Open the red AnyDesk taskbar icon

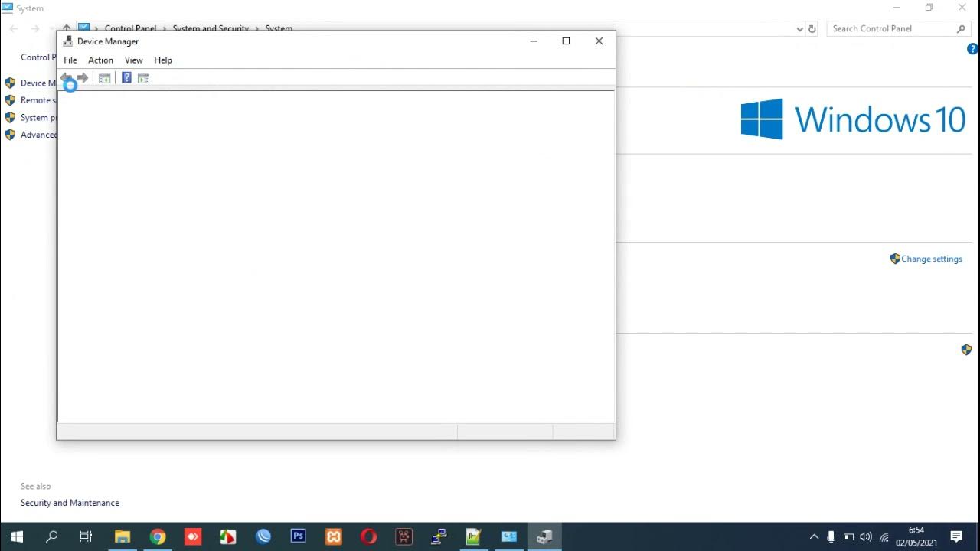192,536
